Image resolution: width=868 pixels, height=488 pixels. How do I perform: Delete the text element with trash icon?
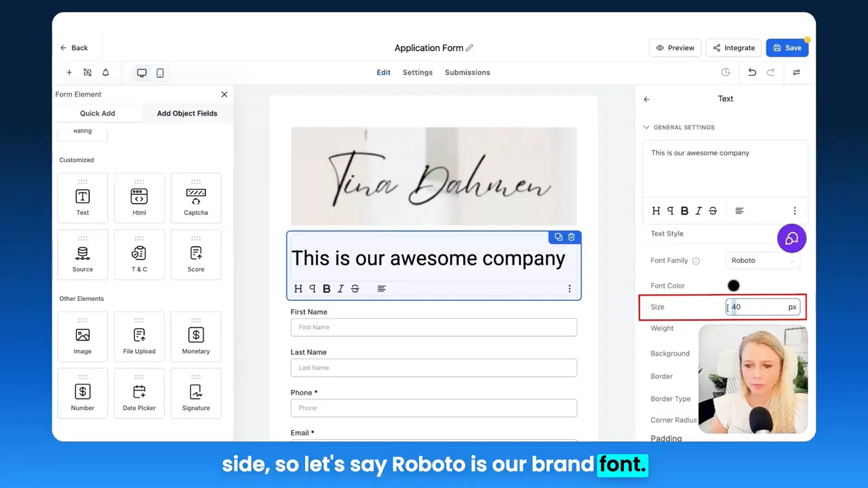click(x=571, y=237)
